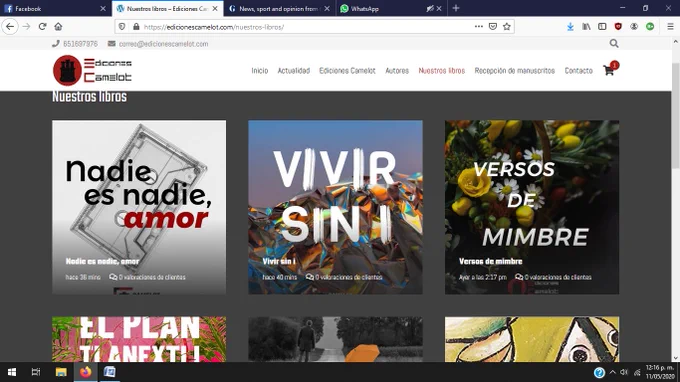Show hidden system tray icons chevron
680x382 pixels.
pyautogui.click(x=612, y=372)
